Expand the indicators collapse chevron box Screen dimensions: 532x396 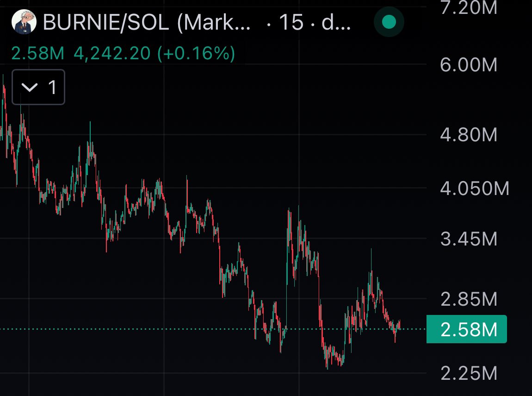pyautogui.click(x=38, y=87)
